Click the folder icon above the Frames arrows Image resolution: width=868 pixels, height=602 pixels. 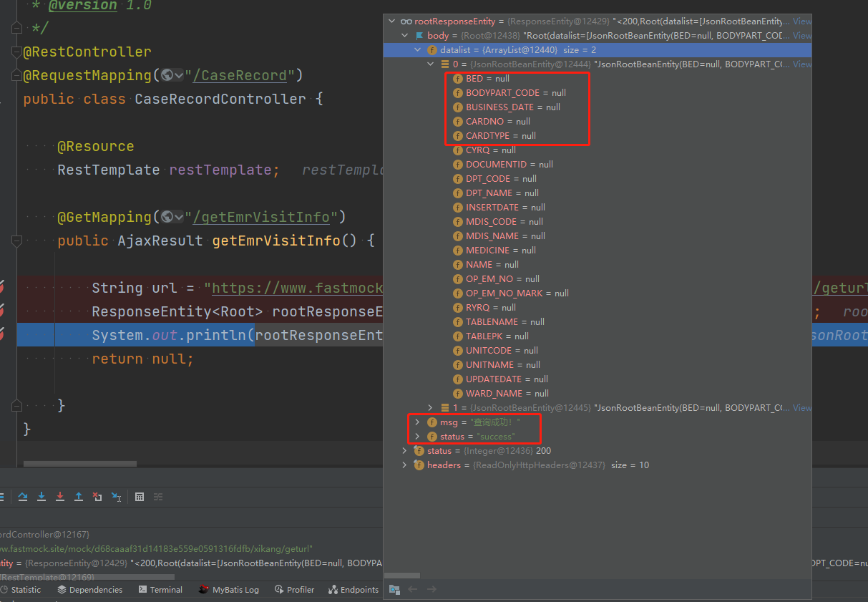tap(395, 589)
